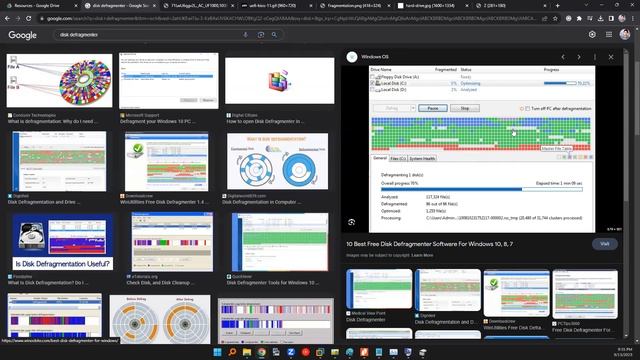Click the magnifier search icon in the search box
Screen dimensions: 640x360
pyautogui.click(x=274, y=35)
